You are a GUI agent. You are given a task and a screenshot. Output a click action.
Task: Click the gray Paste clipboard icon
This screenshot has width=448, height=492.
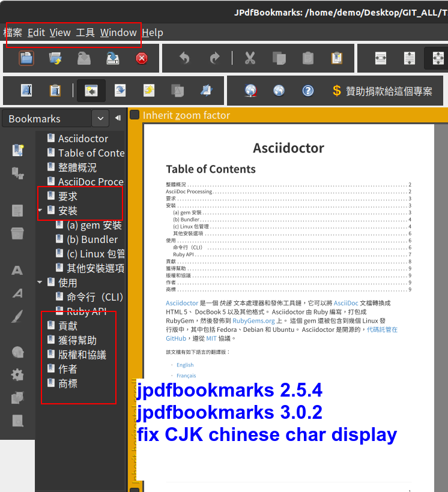pyautogui.click(x=308, y=58)
